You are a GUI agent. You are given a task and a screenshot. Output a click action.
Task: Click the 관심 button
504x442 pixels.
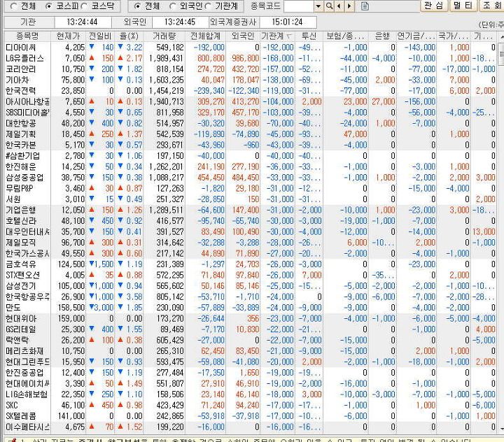(434, 6)
